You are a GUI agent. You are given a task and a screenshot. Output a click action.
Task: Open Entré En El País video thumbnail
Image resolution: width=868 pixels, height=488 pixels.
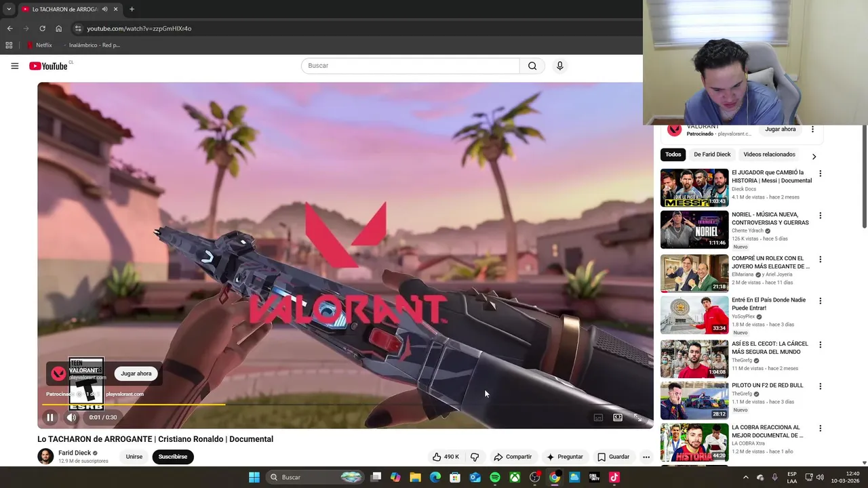(694, 314)
